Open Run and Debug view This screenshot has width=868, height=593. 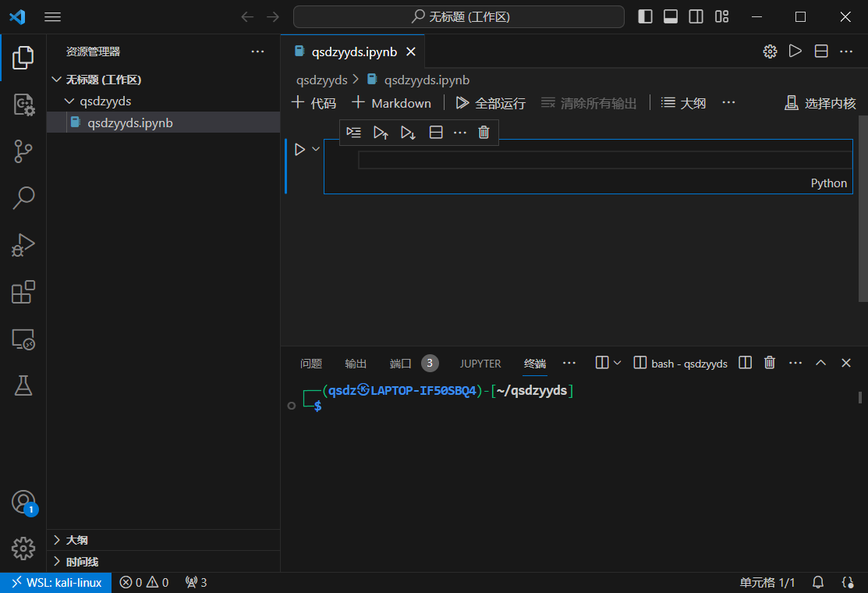[23, 245]
